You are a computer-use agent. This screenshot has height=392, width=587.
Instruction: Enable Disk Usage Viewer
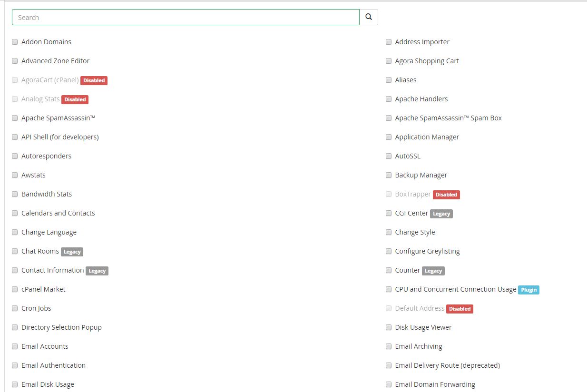click(x=389, y=327)
